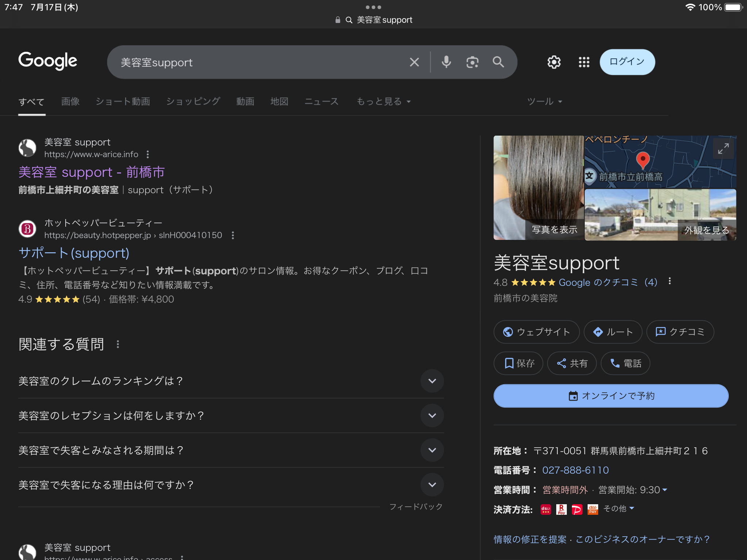
Task: Open the Google apps grid icon
Action: click(x=584, y=62)
